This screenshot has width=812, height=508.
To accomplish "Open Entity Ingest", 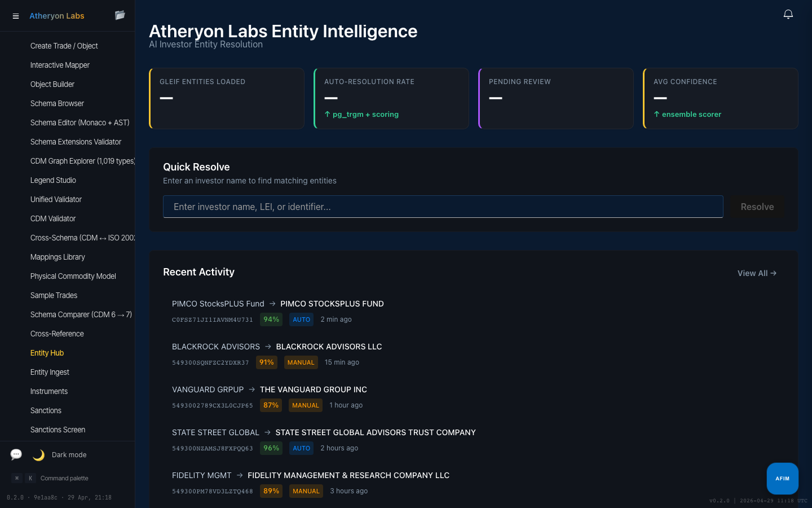I will pos(50,372).
